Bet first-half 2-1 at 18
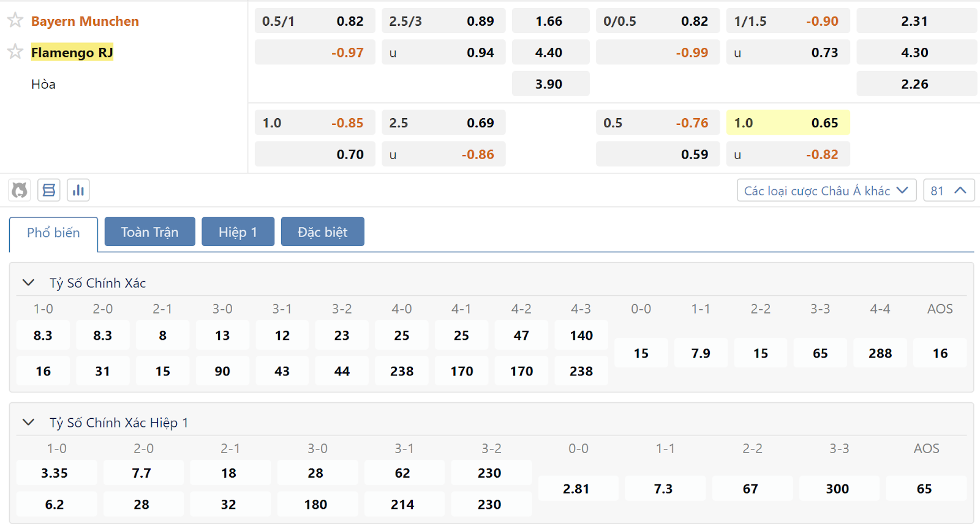 pos(230,473)
